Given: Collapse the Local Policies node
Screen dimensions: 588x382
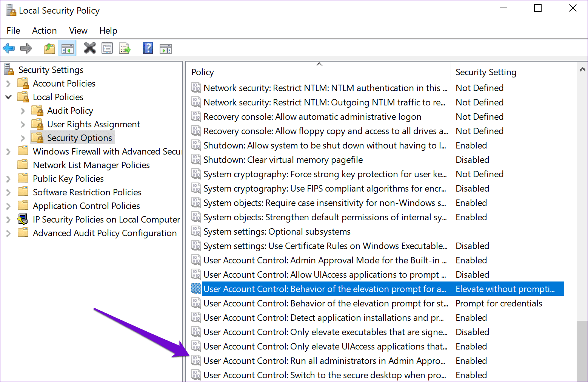Looking at the screenshot, I should (8, 97).
